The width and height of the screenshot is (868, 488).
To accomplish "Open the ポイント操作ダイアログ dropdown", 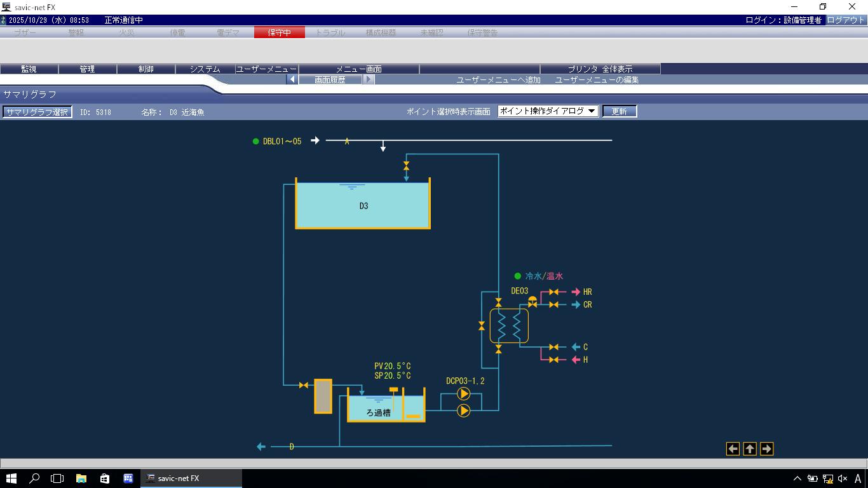I will (x=548, y=111).
